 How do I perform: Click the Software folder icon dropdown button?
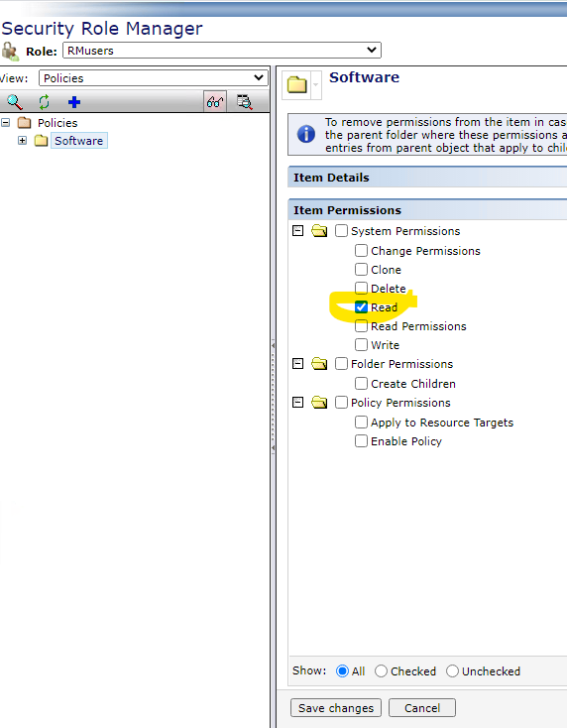pos(316,85)
